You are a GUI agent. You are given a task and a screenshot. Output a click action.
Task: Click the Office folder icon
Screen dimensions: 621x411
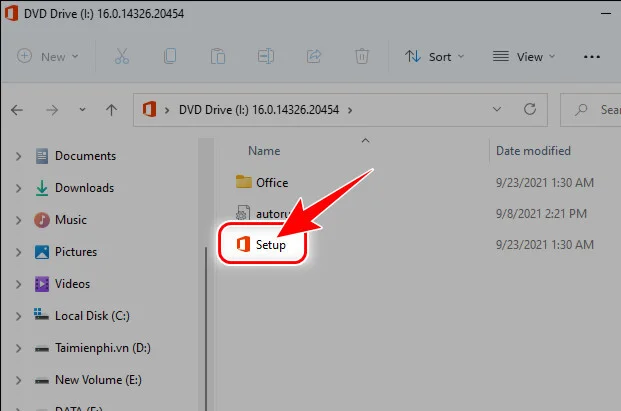click(x=244, y=182)
